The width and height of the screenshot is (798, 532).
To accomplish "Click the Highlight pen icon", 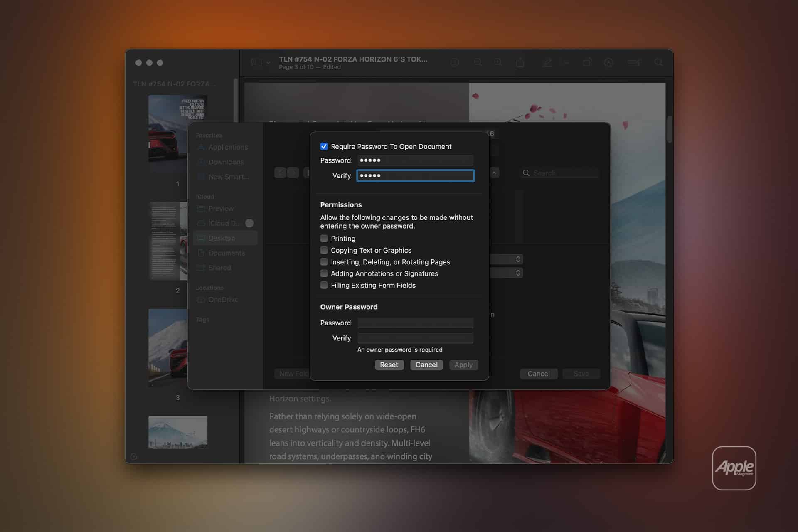I will pyautogui.click(x=547, y=63).
